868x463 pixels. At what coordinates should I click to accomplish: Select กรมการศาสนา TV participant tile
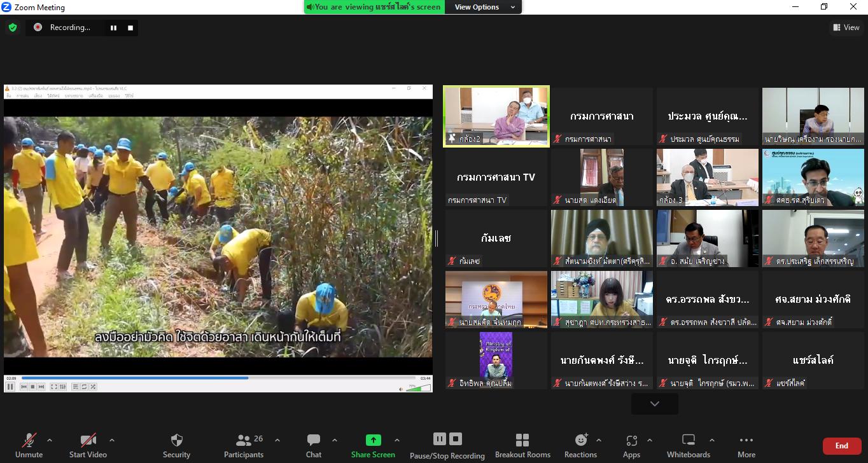(496, 177)
